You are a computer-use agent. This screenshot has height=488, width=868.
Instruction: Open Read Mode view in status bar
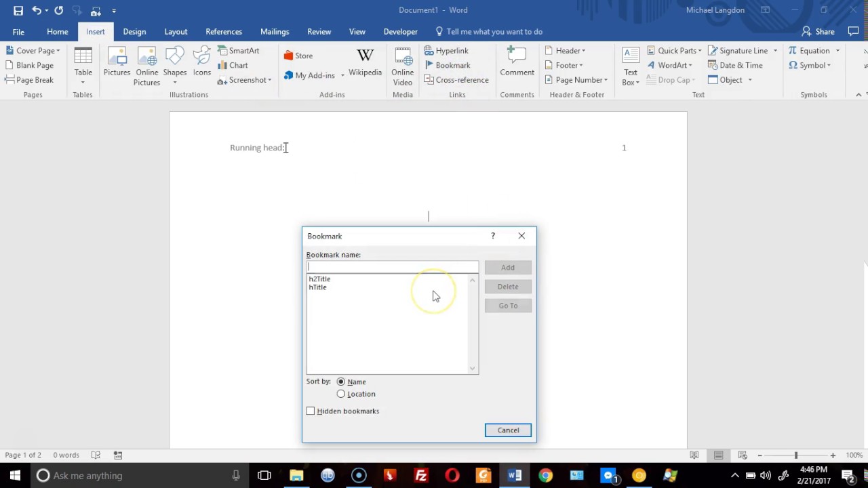694,455
